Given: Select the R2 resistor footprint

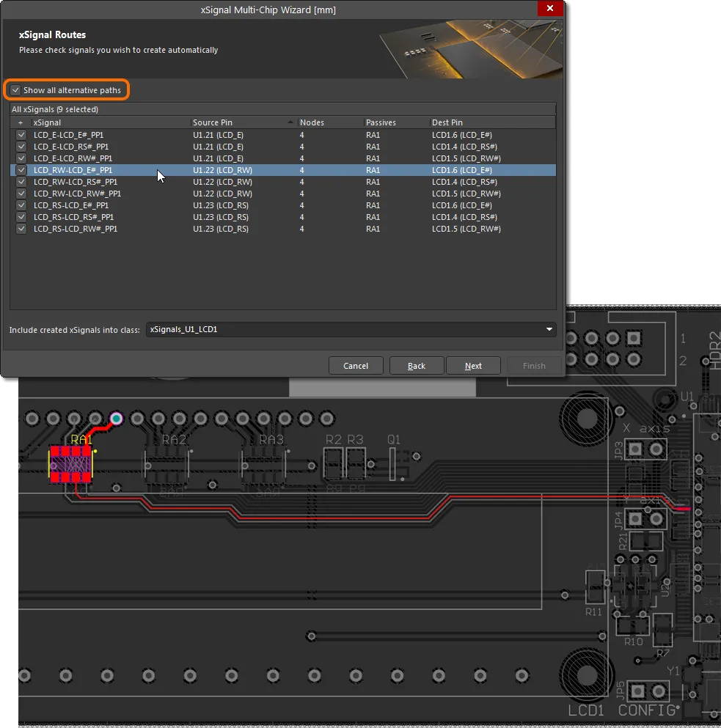Looking at the screenshot, I should tap(332, 463).
